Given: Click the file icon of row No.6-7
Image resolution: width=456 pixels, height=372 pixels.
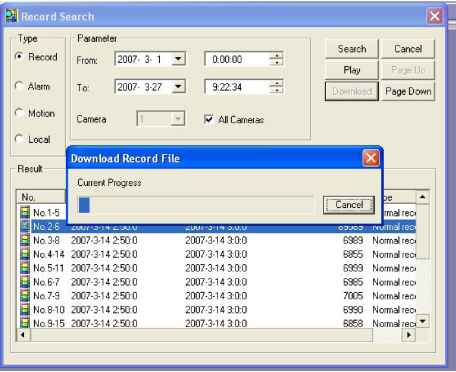Looking at the screenshot, I should 25,282.
